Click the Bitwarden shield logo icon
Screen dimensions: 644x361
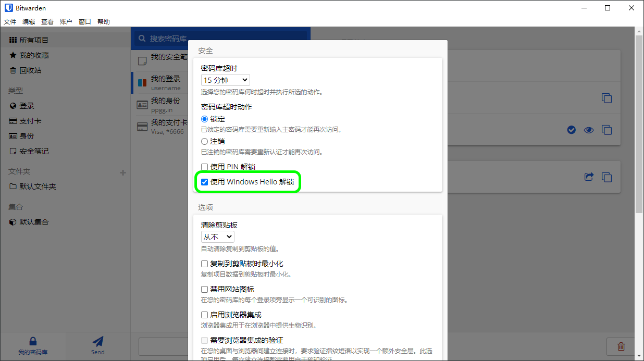click(x=8, y=8)
